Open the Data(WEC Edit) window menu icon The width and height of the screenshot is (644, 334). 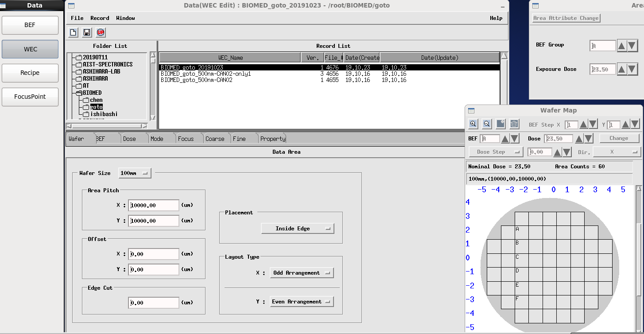coord(71,6)
